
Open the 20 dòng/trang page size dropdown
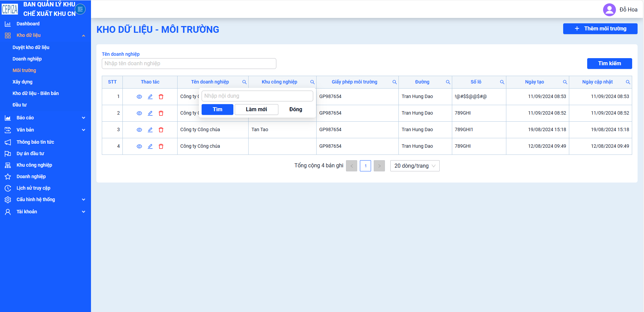(x=415, y=166)
